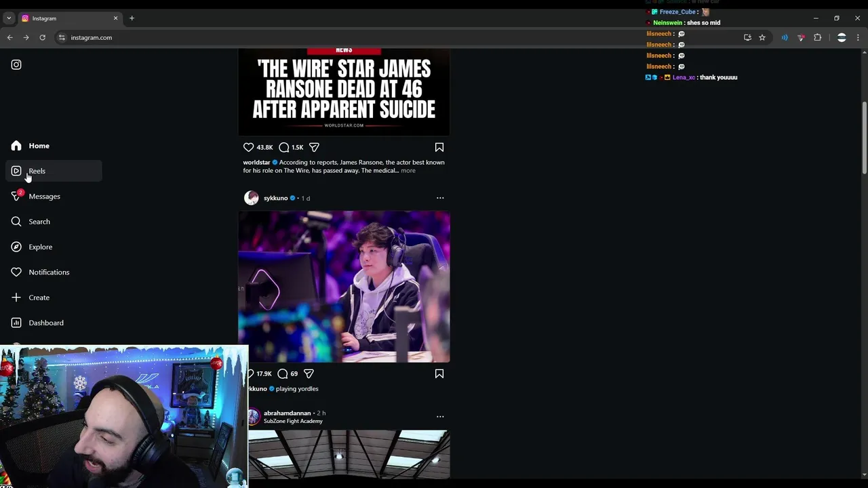
Task: Click the page vertical scrollbar
Action: (x=864, y=139)
